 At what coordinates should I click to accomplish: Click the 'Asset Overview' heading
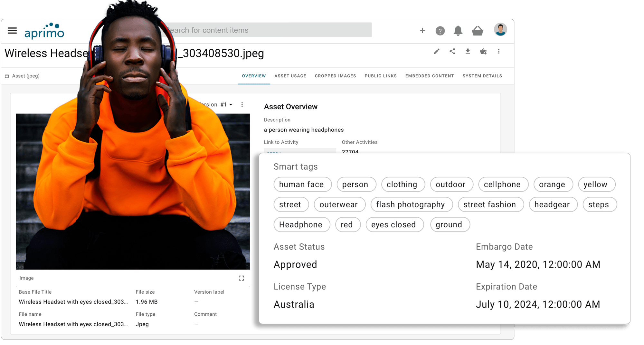(290, 107)
